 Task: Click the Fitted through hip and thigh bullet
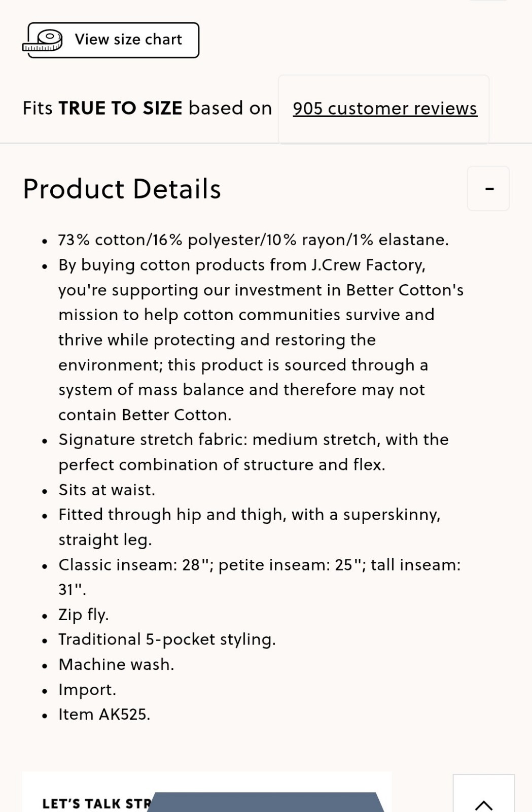pyautogui.click(x=250, y=527)
